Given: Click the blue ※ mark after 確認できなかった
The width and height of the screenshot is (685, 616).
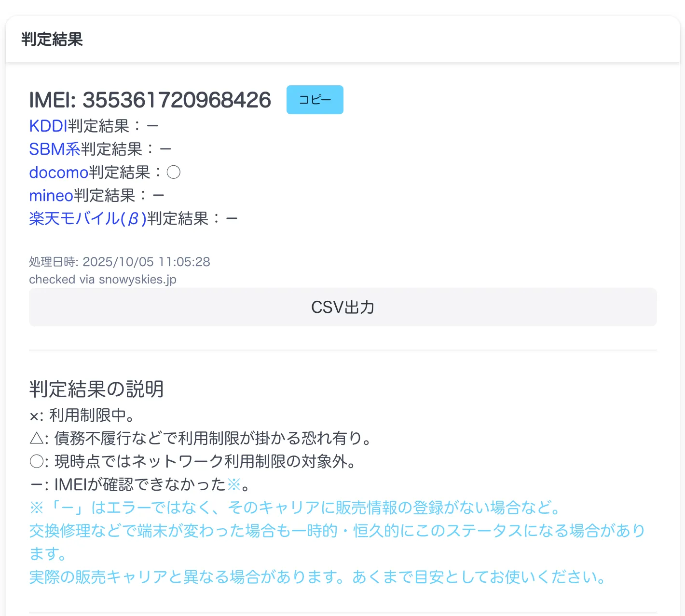Looking at the screenshot, I should coord(234,484).
